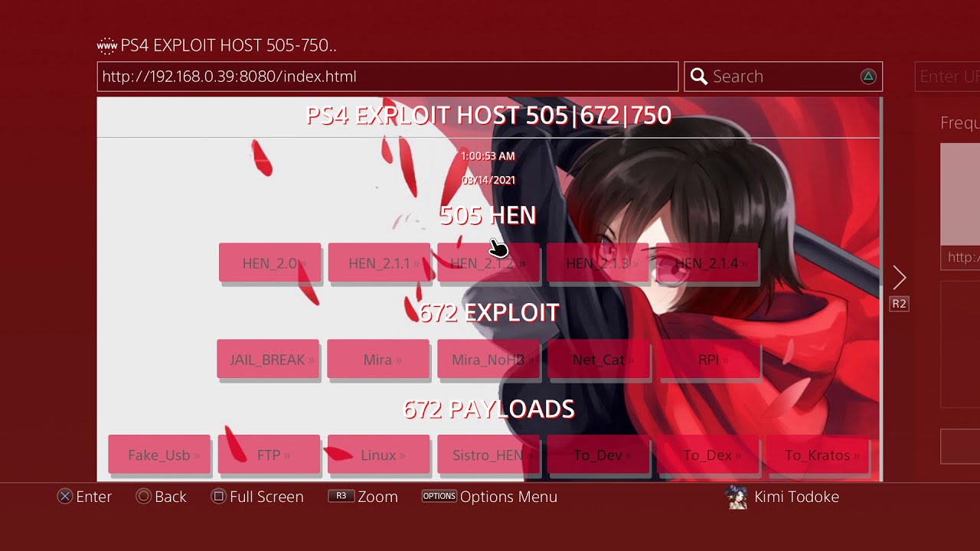This screenshot has height=551, width=980.
Task: Launch the HEN_2.0 payload button
Action: pyautogui.click(x=269, y=263)
